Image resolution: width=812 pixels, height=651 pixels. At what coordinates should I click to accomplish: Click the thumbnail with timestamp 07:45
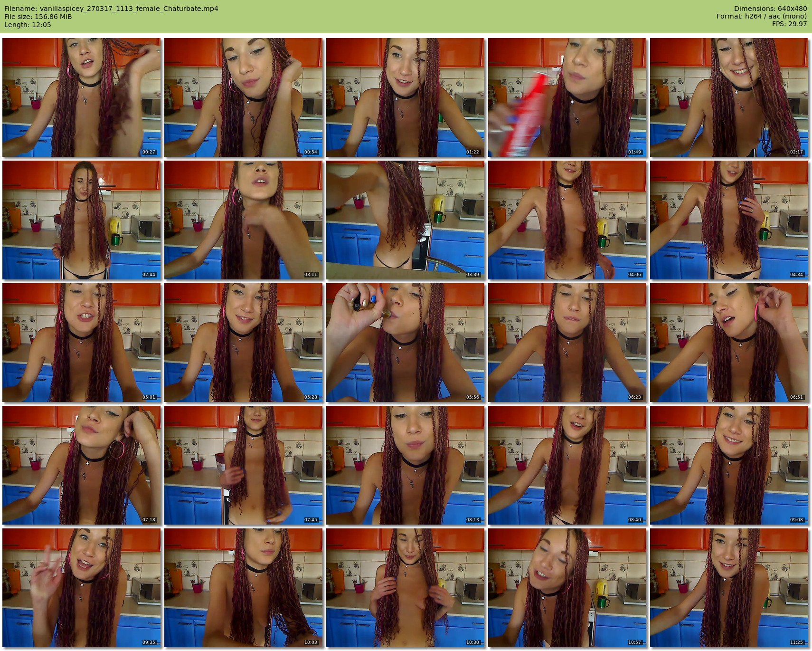coord(244,465)
